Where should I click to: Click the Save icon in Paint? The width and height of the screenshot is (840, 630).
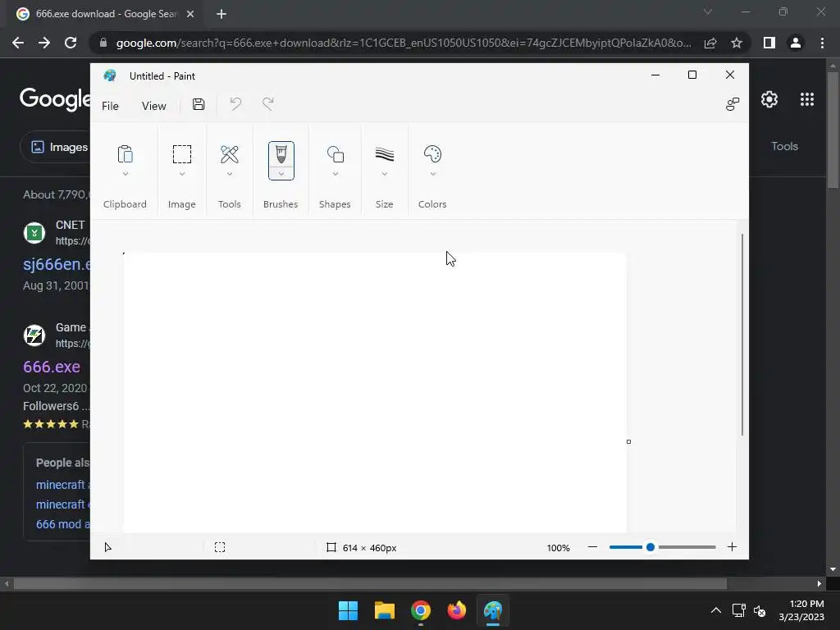(x=199, y=104)
